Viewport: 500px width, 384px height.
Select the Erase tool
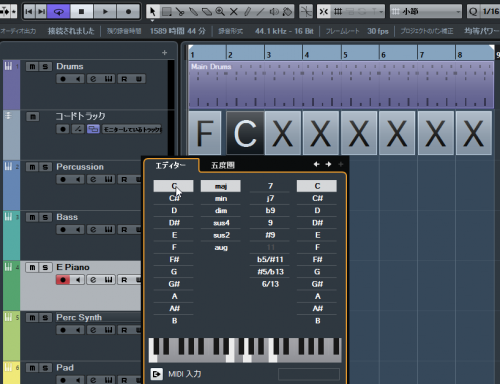207,12
